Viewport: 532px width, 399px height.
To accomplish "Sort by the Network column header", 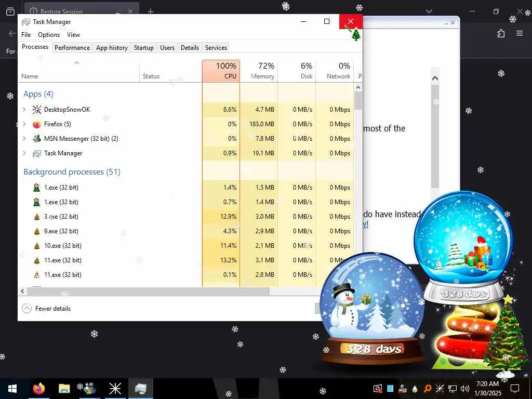I will pyautogui.click(x=335, y=71).
